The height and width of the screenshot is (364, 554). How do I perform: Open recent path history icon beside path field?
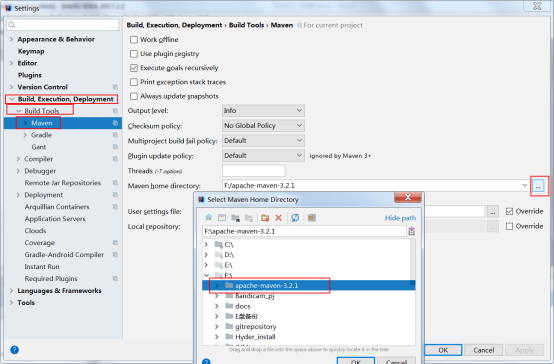click(x=412, y=231)
